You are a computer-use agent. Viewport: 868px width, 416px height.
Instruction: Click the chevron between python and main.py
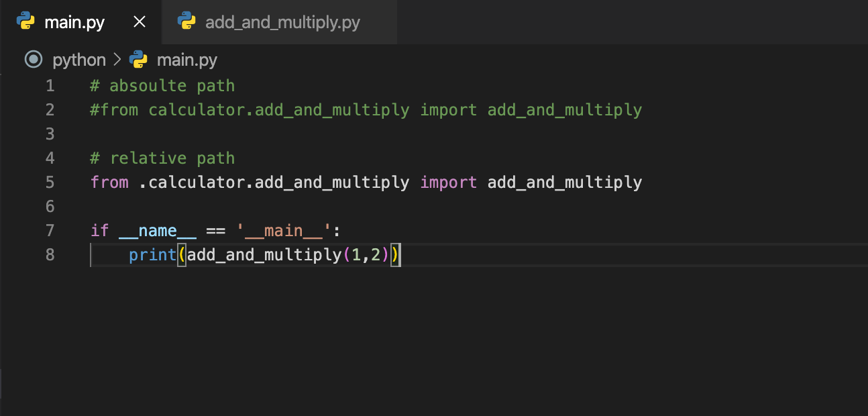click(117, 60)
